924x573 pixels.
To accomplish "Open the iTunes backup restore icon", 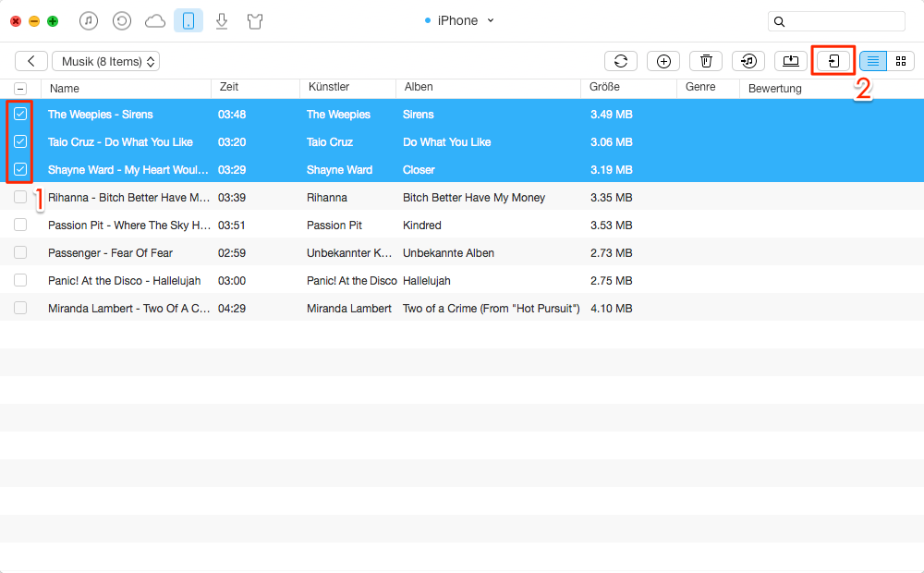I will 122,21.
